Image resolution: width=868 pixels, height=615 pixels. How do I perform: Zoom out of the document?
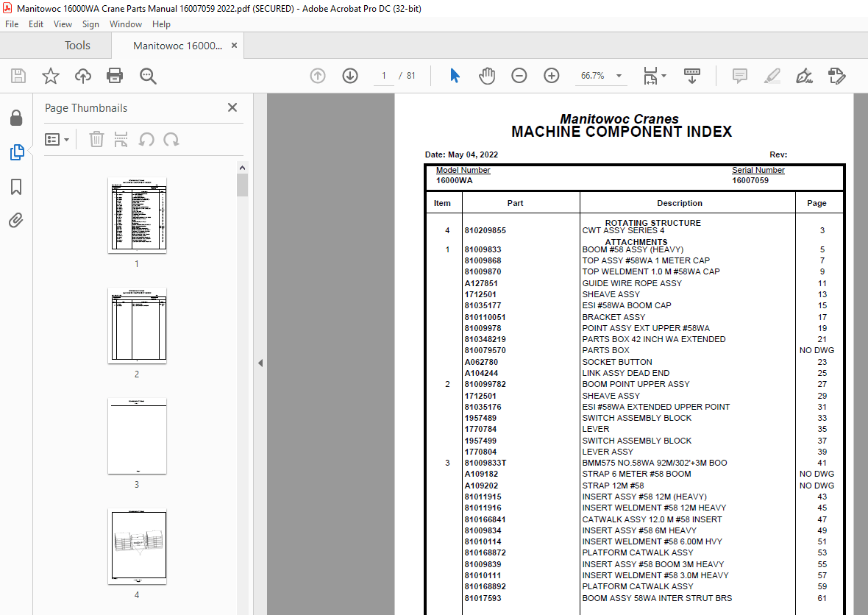pyautogui.click(x=519, y=75)
